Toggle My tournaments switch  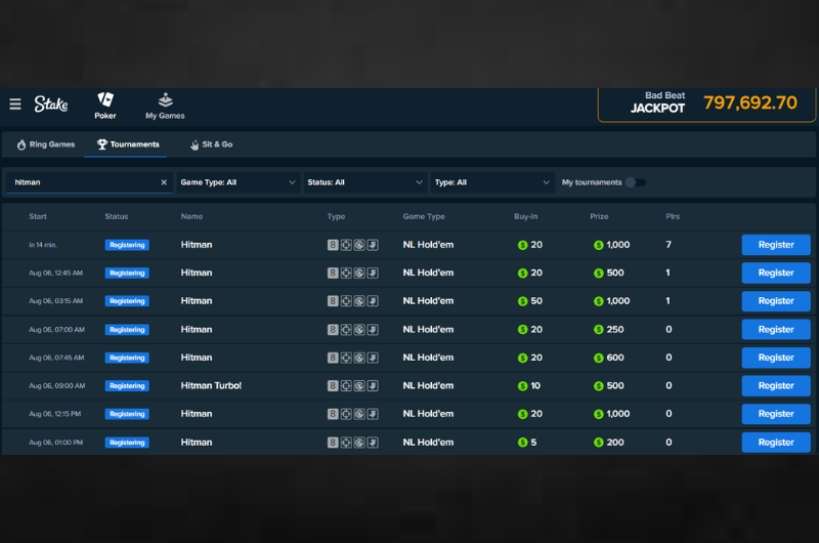click(635, 182)
